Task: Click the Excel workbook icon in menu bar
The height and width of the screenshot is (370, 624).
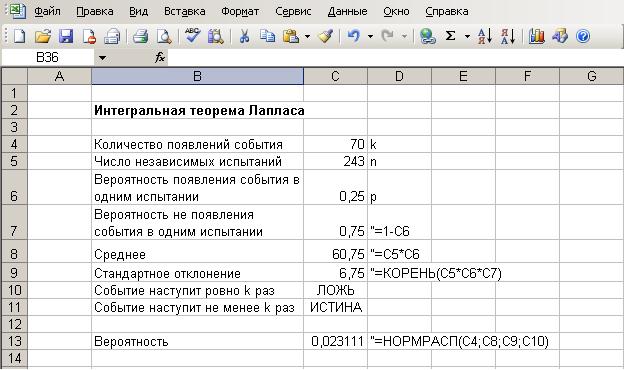Action: coord(18,11)
